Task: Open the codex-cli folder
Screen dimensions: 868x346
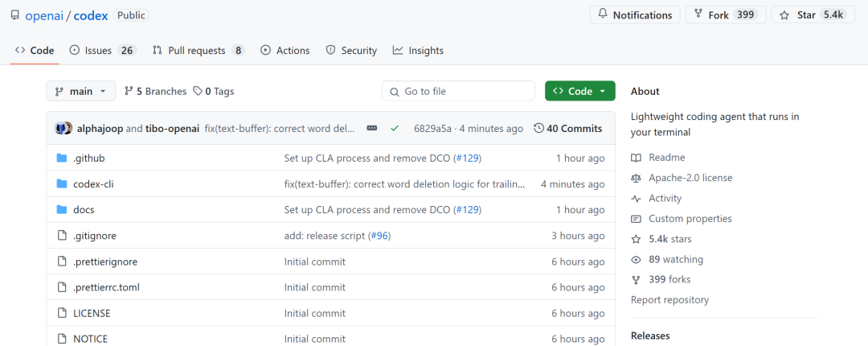Action: tap(93, 183)
